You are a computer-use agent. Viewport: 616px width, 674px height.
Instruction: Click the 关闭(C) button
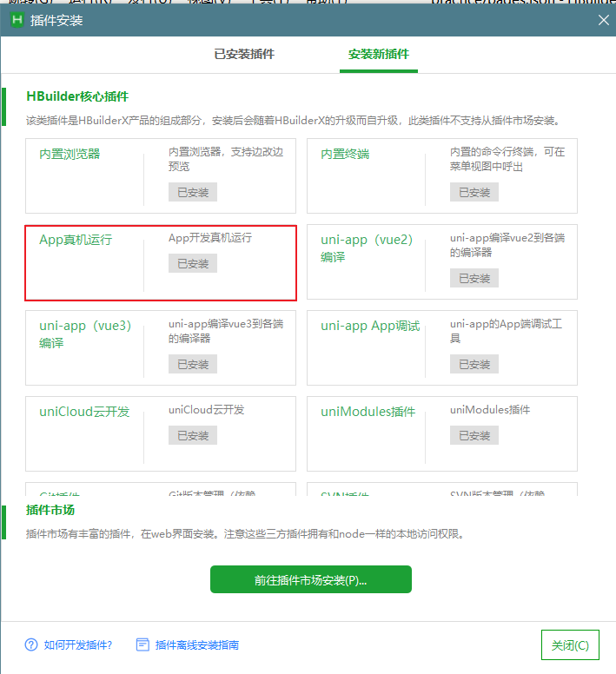click(x=570, y=644)
